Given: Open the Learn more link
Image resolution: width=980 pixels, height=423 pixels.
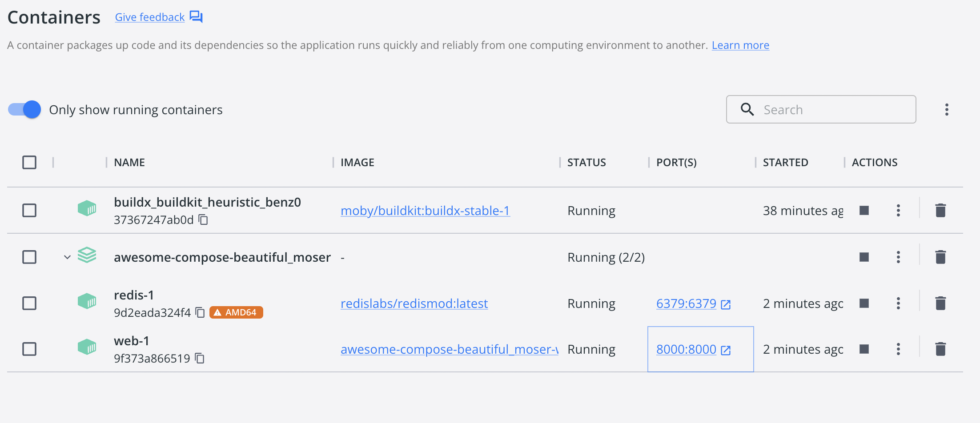Looking at the screenshot, I should coord(740,45).
